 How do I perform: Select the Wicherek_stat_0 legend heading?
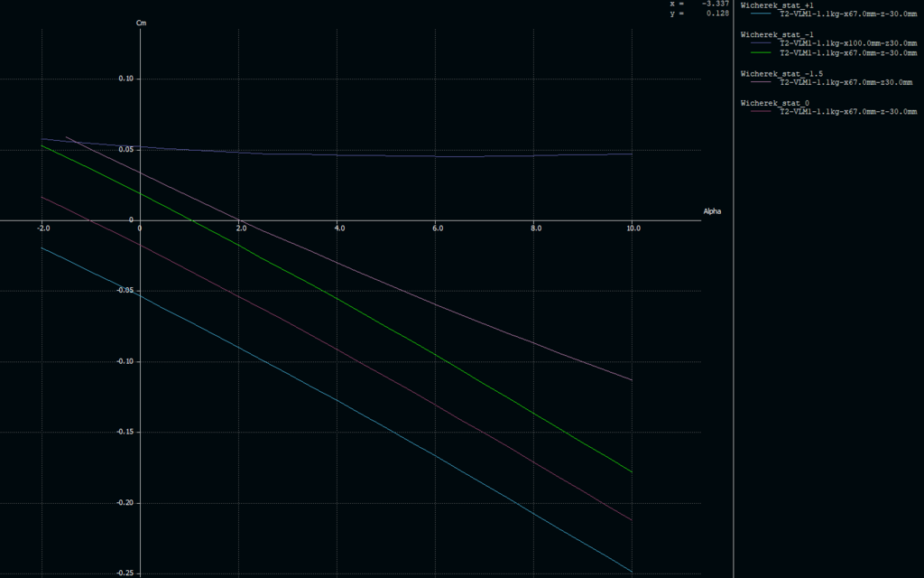click(x=774, y=103)
